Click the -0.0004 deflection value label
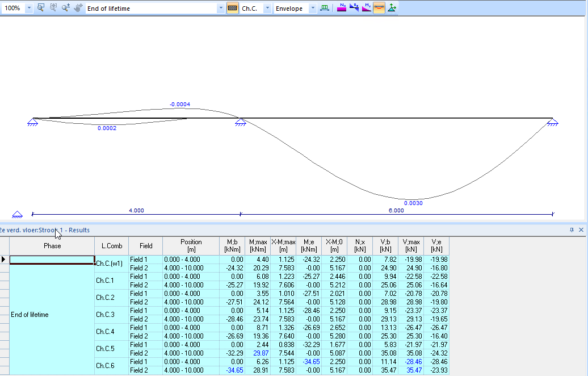The height and width of the screenshot is (376, 588). [180, 105]
